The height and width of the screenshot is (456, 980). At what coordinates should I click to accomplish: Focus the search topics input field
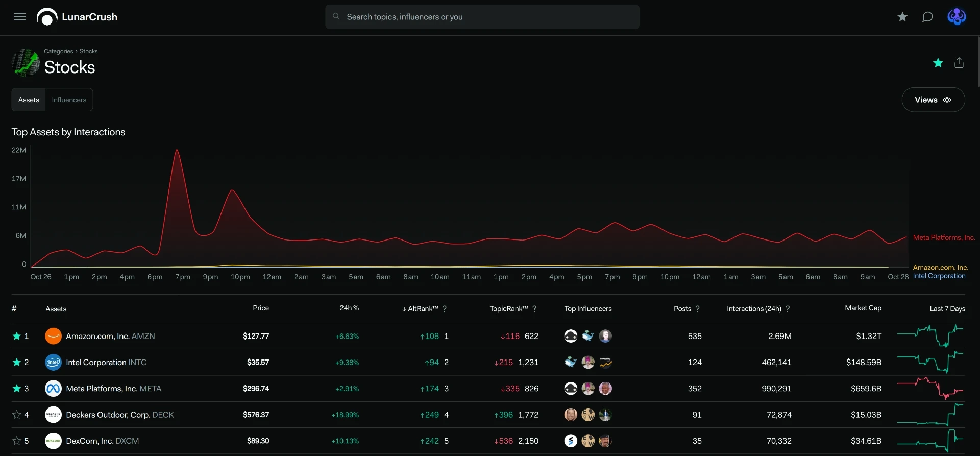[x=482, y=17]
